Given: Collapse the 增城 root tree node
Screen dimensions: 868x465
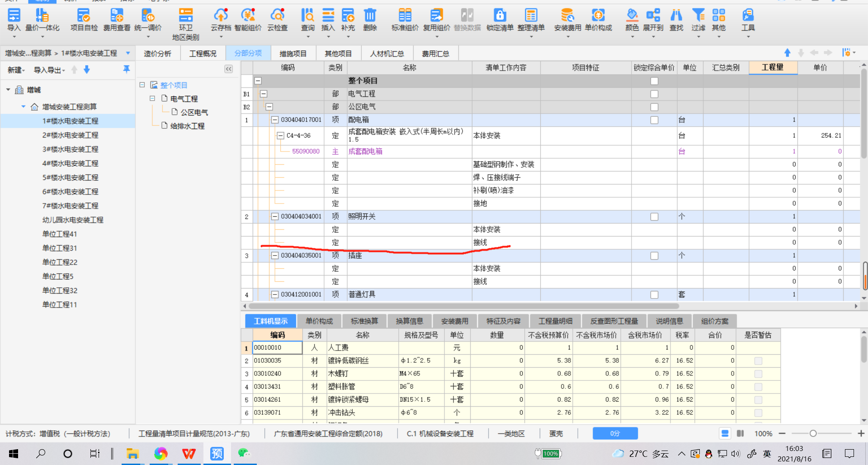Looking at the screenshot, I should [8, 90].
